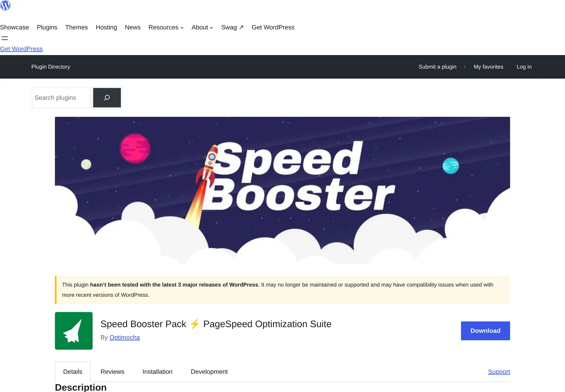Image resolution: width=565 pixels, height=392 pixels.
Task: Open the Optimocha author link
Action: click(124, 337)
